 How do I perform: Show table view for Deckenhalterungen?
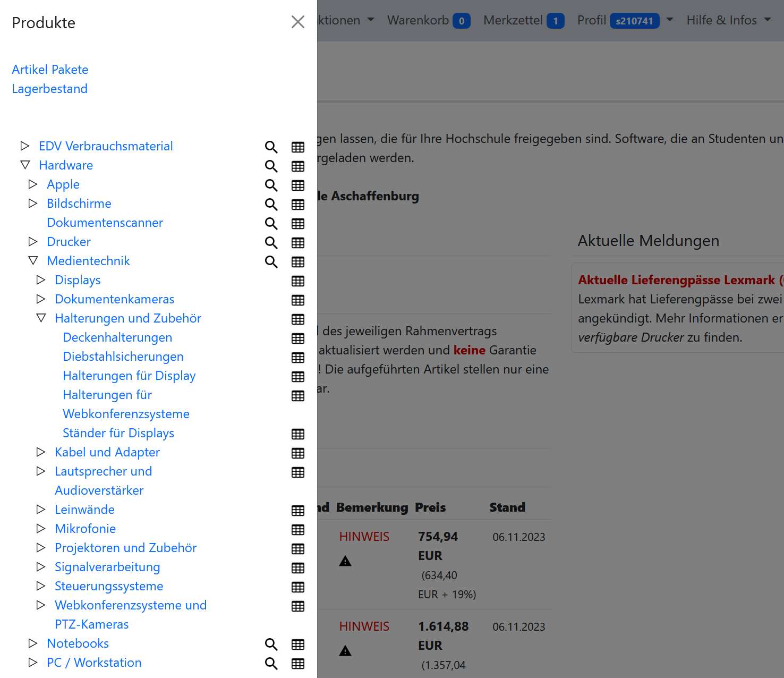click(298, 338)
